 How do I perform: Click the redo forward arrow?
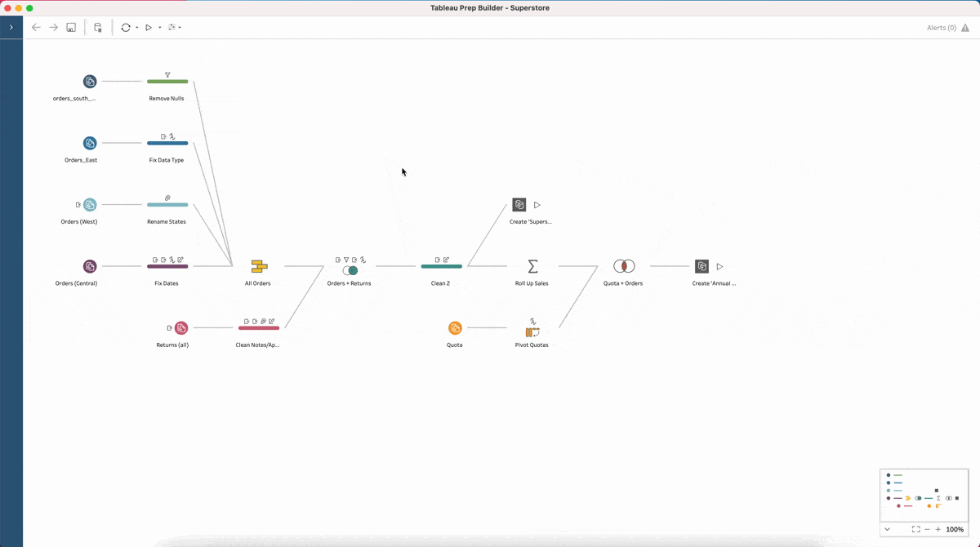coord(54,27)
